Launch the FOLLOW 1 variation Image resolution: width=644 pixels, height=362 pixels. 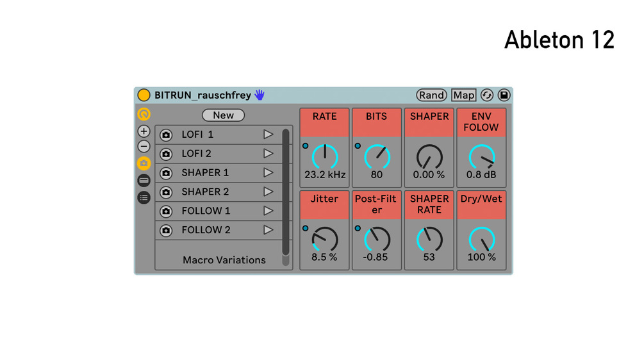[x=268, y=211]
